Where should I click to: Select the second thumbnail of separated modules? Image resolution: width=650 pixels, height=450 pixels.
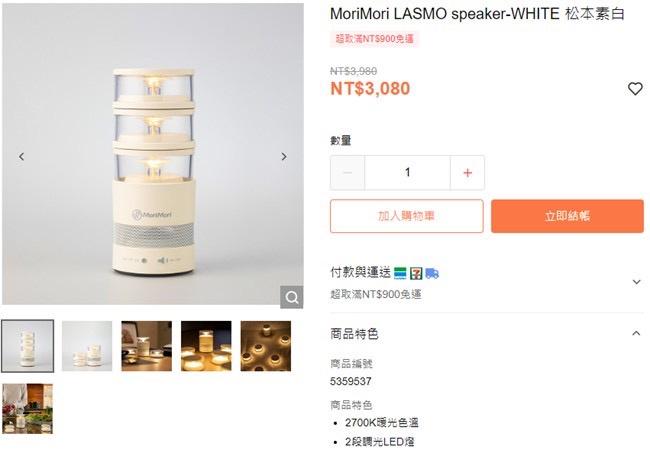click(87, 346)
